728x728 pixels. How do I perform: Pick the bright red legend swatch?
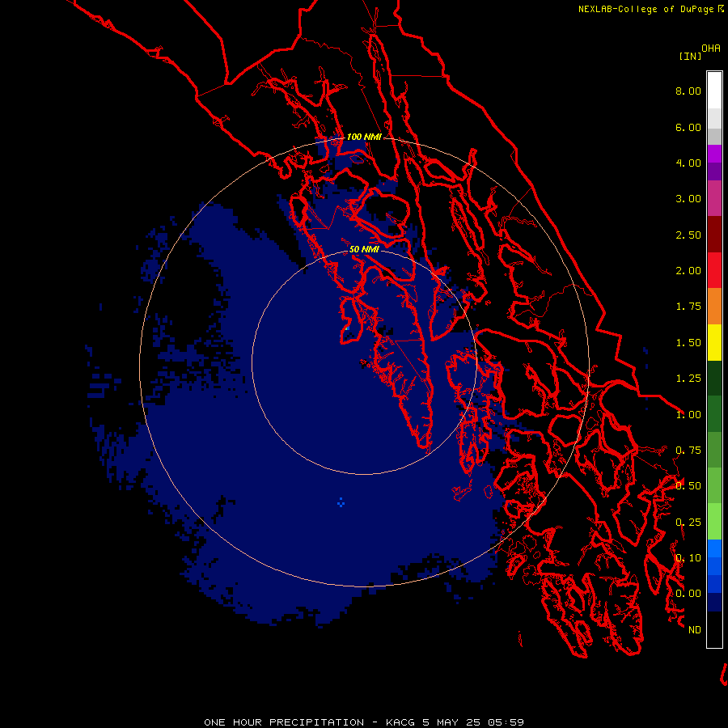[x=714, y=270]
